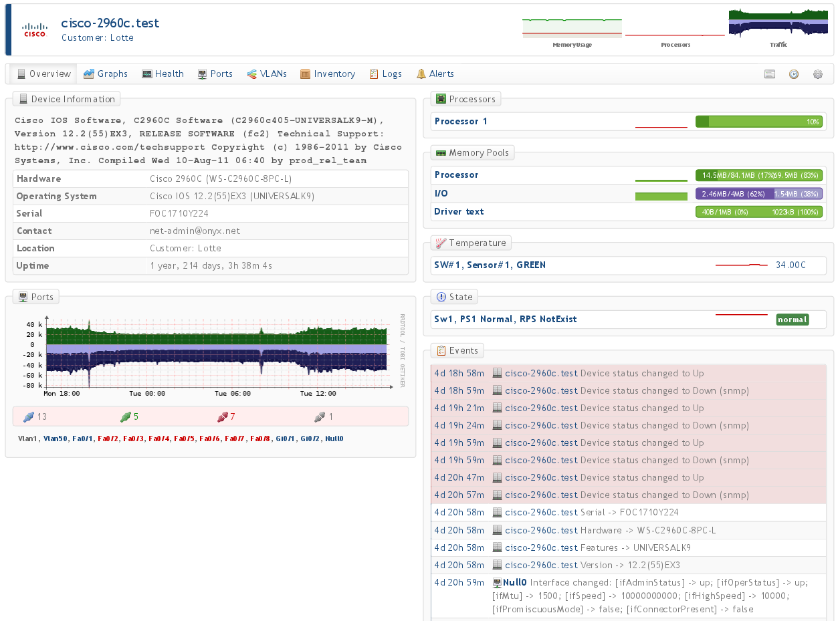Viewport: 840px width, 621px height.
Task: Click the green up ports icon (5)
Action: 124,416
